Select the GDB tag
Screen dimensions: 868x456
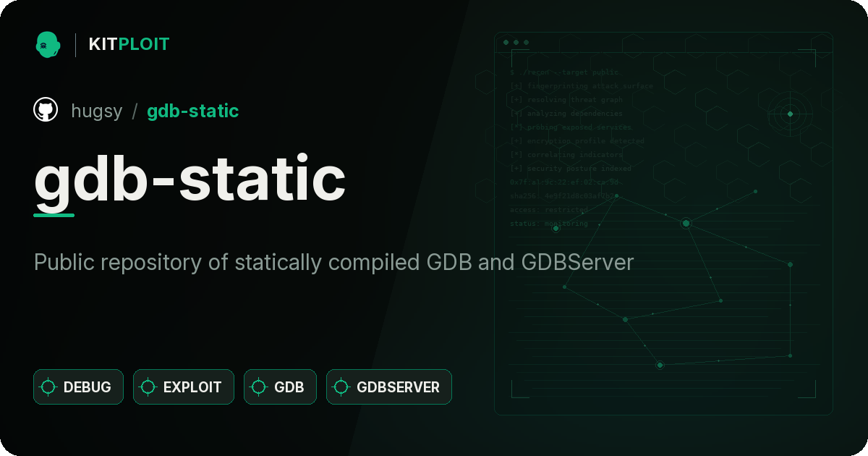(x=280, y=387)
